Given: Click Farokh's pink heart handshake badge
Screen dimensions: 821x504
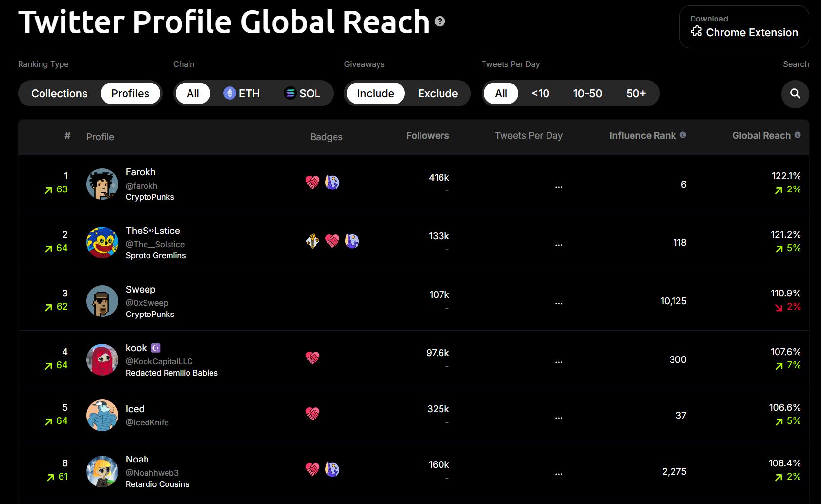Looking at the screenshot, I should [313, 183].
